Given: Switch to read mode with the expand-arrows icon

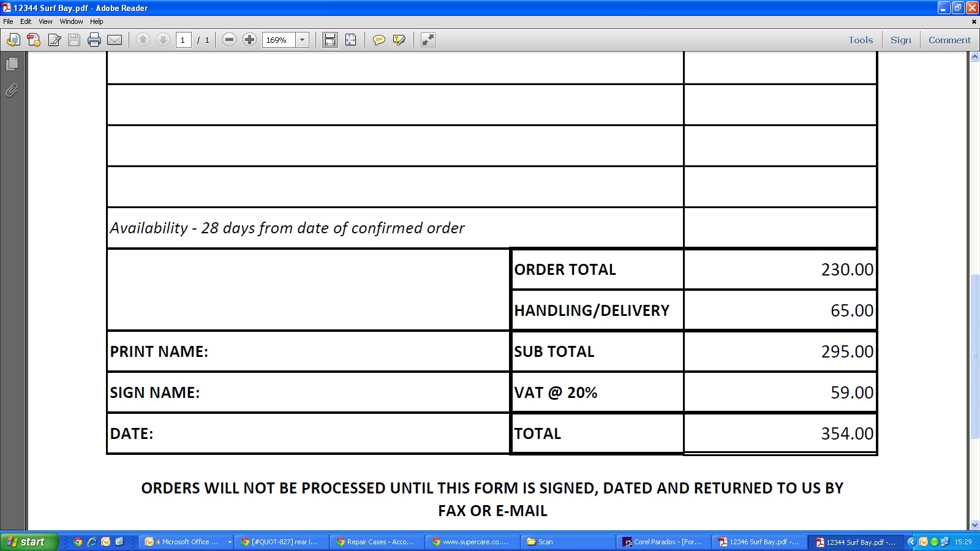Looking at the screenshot, I should (x=428, y=40).
